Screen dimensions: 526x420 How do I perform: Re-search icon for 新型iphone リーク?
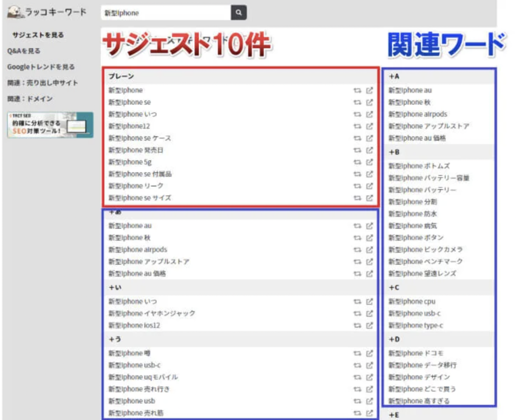tap(358, 186)
